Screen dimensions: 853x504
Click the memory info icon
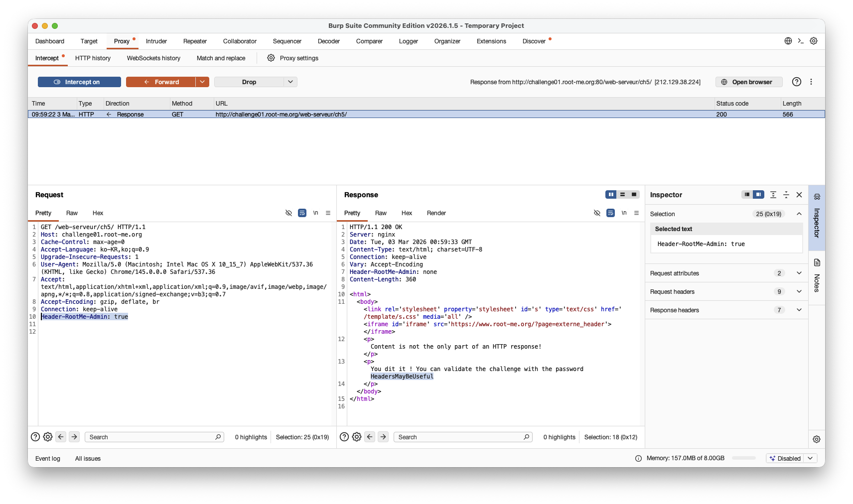[638, 458]
